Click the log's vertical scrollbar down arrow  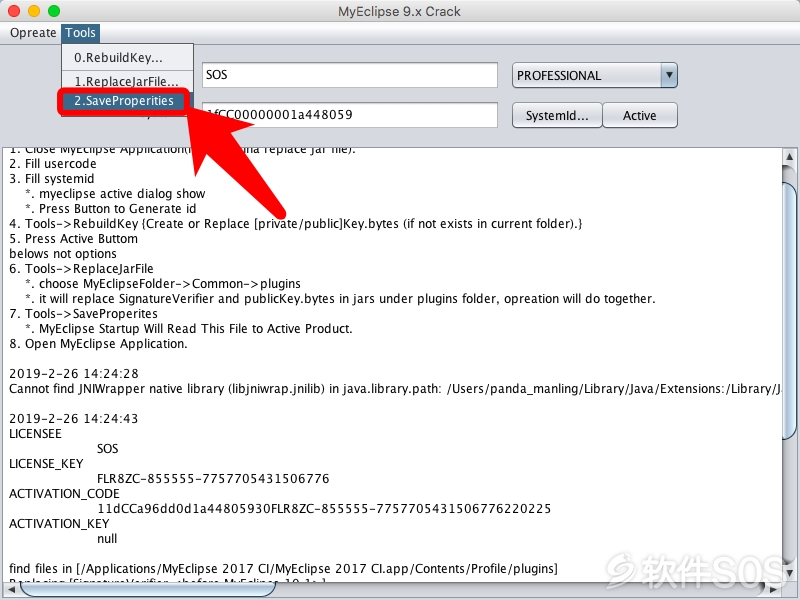click(789, 573)
